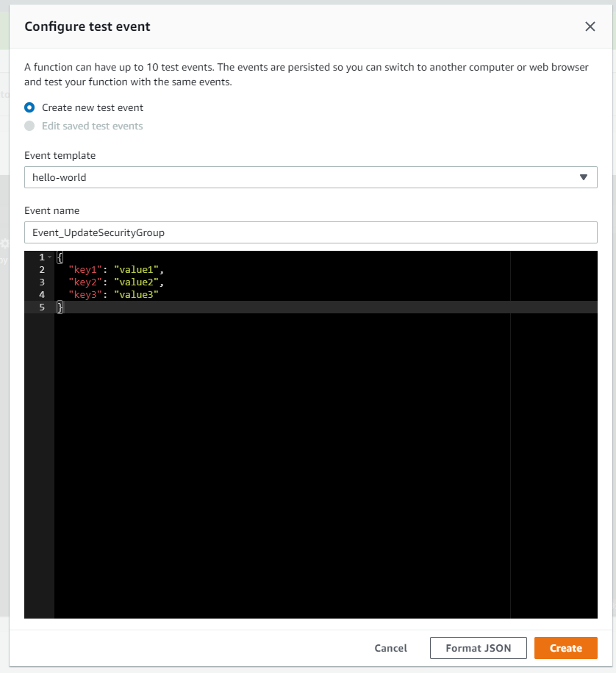The image size is (616, 673).
Task: Click the orange Create button
Action: (565, 648)
